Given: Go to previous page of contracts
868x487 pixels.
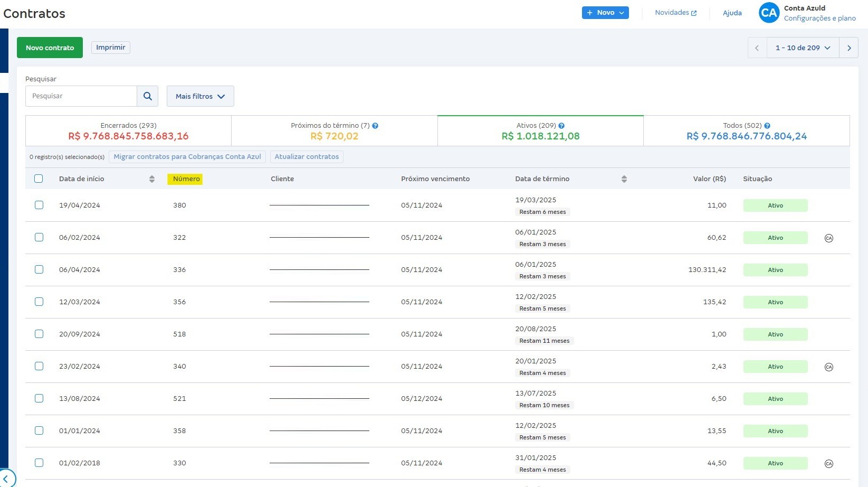Looking at the screenshot, I should 757,48.
